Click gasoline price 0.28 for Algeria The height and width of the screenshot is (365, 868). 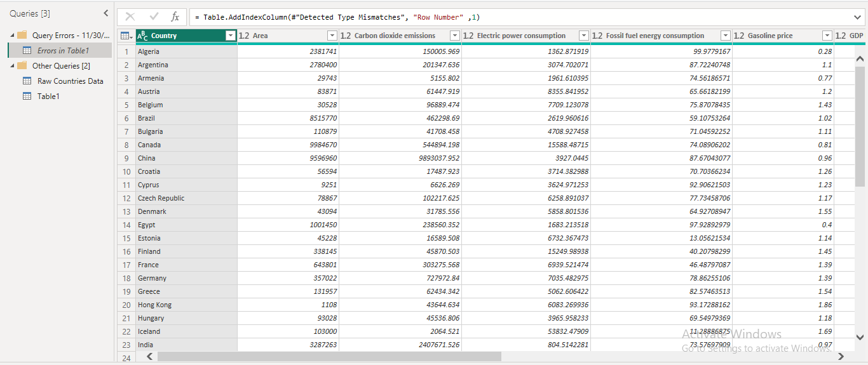pos(825,51)
